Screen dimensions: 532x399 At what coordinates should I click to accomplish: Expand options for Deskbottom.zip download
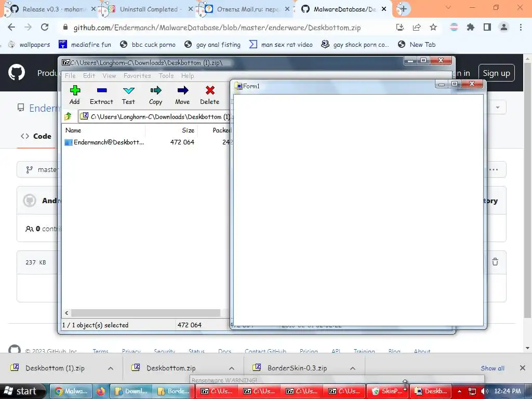coord(232,368)
